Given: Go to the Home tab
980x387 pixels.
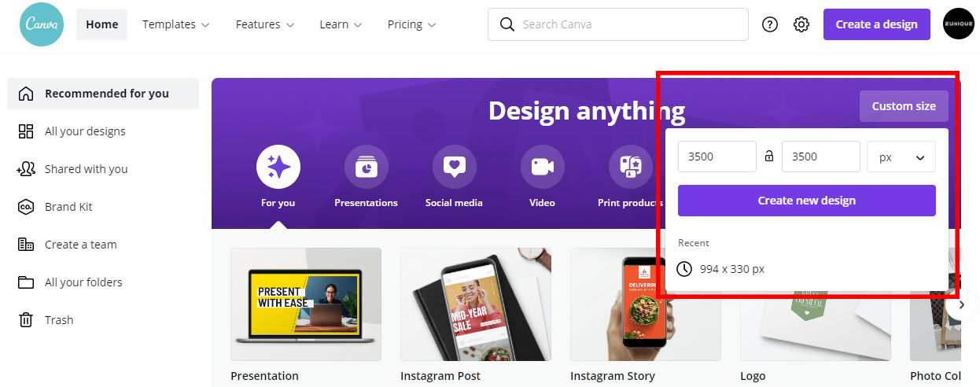Looking at the screenshot, I should tap(102, 24).
